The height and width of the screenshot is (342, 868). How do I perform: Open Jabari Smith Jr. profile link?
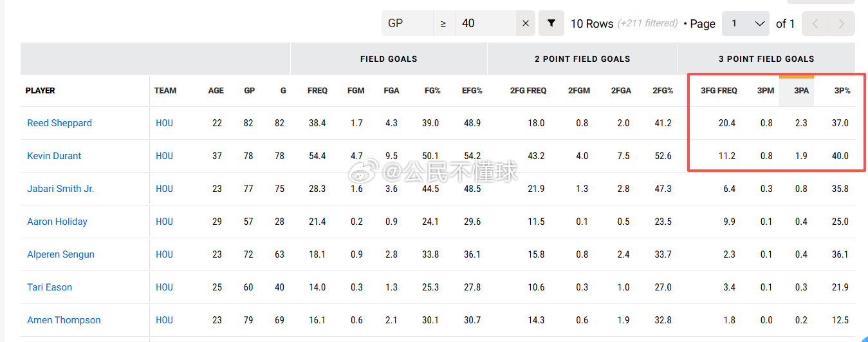(x=60, y=189)
